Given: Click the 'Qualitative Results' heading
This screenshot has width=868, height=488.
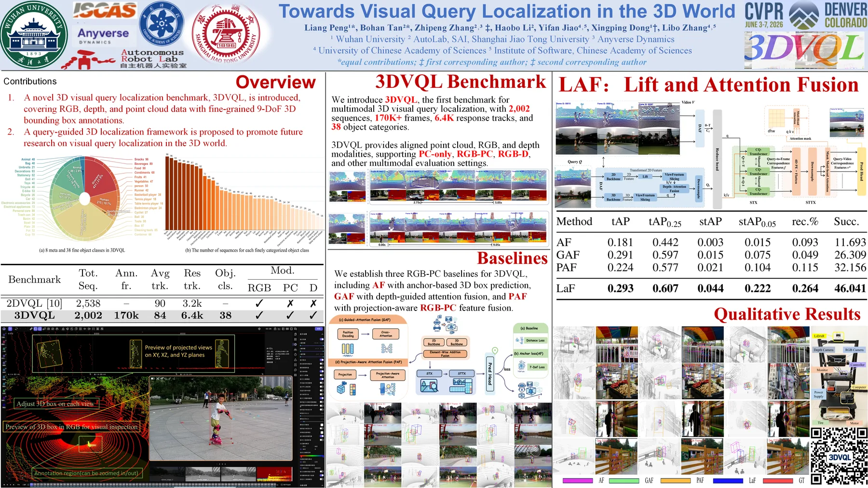Looking at the screenshot, I should point(787,314).
